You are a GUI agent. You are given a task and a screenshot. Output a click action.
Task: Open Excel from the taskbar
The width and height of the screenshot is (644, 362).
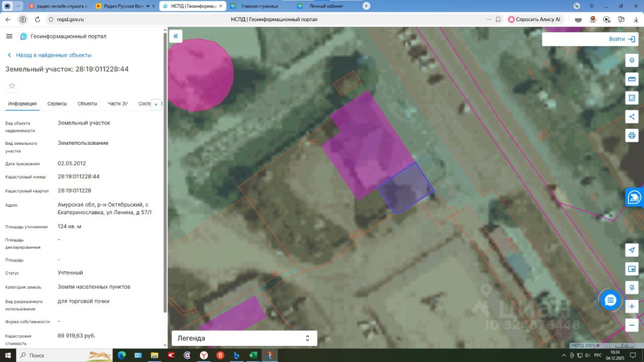(253, 355)
